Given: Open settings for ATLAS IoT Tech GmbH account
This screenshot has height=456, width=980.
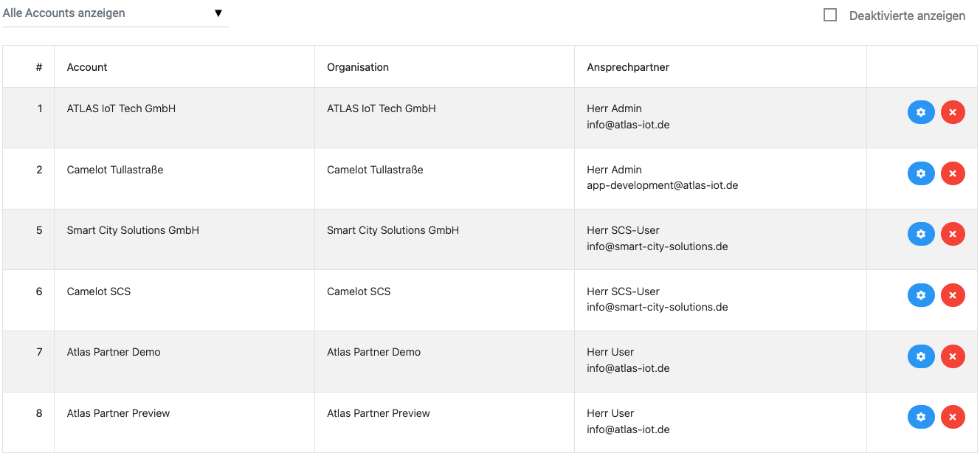Looking at the screenshot, I should pos(920,112).
